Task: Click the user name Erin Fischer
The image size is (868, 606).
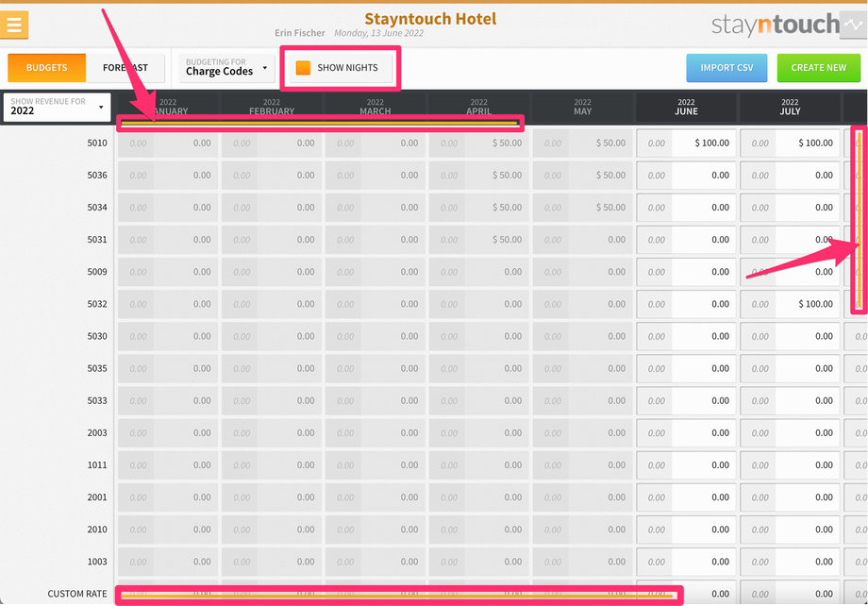Action: (299, 33)
